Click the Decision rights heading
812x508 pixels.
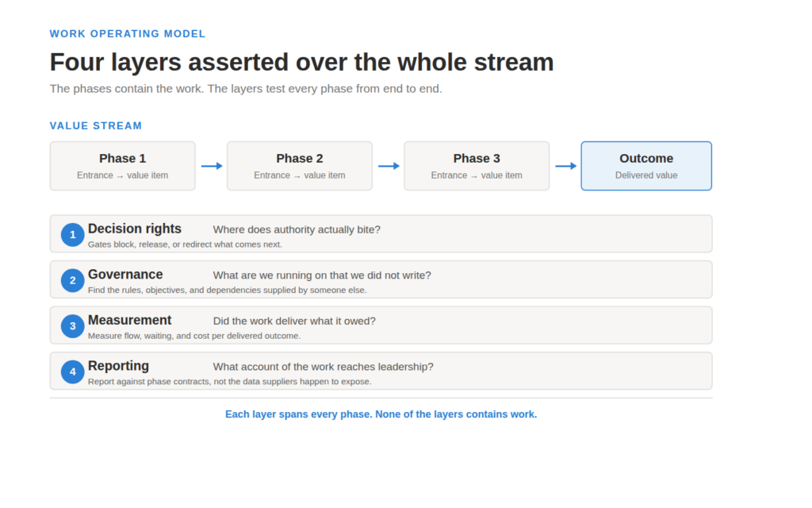coord(135,229)
